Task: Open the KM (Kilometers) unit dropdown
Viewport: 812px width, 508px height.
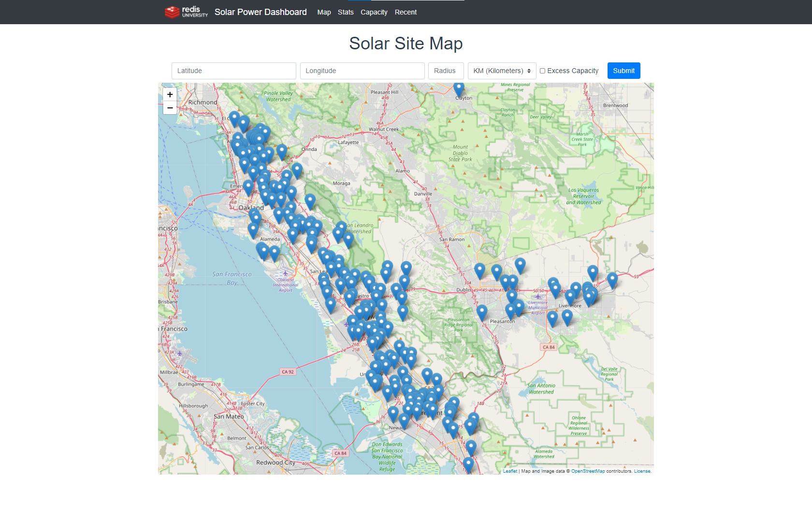Action: point(502,71)
